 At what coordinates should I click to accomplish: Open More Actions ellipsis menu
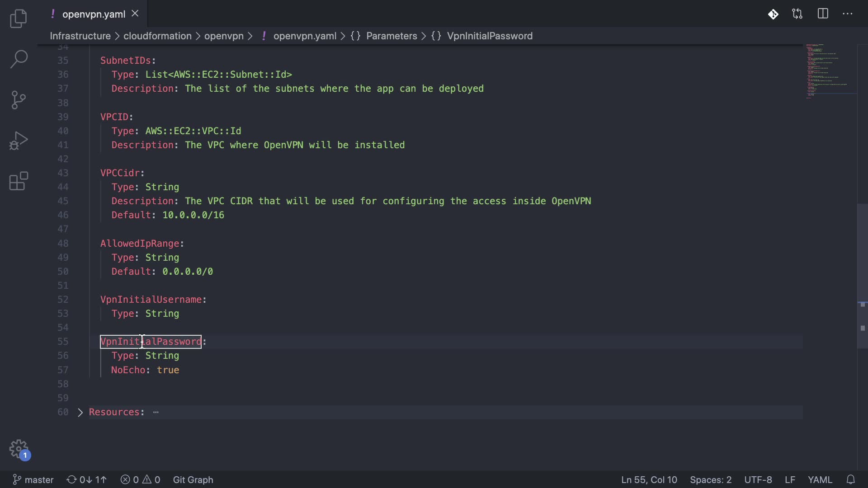tap(848, 14)
